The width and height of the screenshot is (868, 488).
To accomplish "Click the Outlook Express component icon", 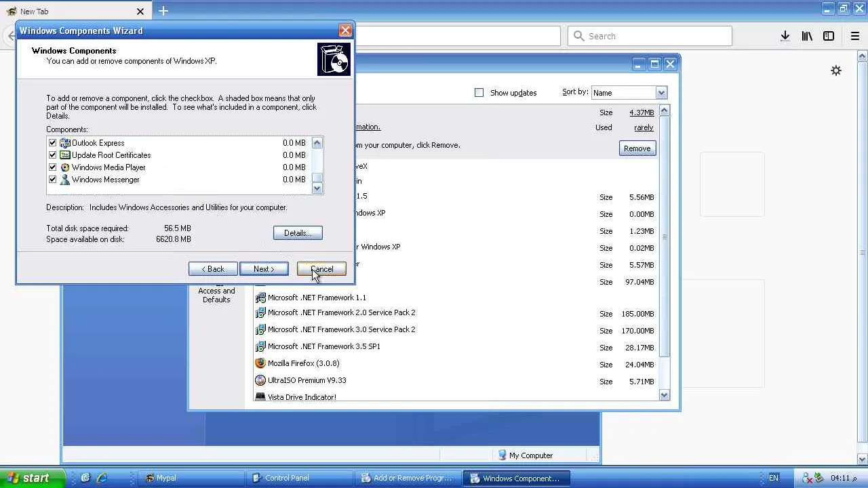I will pos(65,143).
